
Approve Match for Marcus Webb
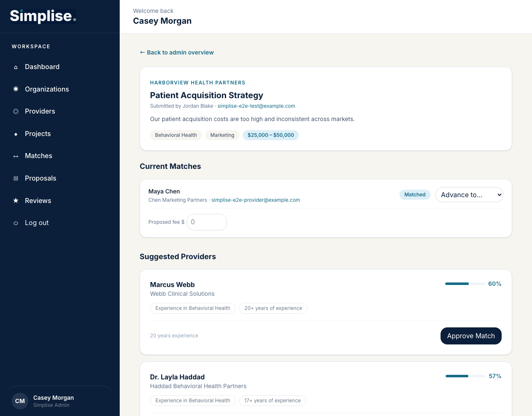coord(471,336)
